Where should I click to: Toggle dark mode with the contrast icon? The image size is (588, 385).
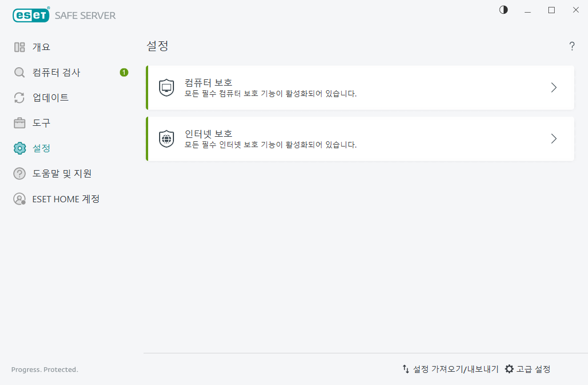(x=503, y=10)
